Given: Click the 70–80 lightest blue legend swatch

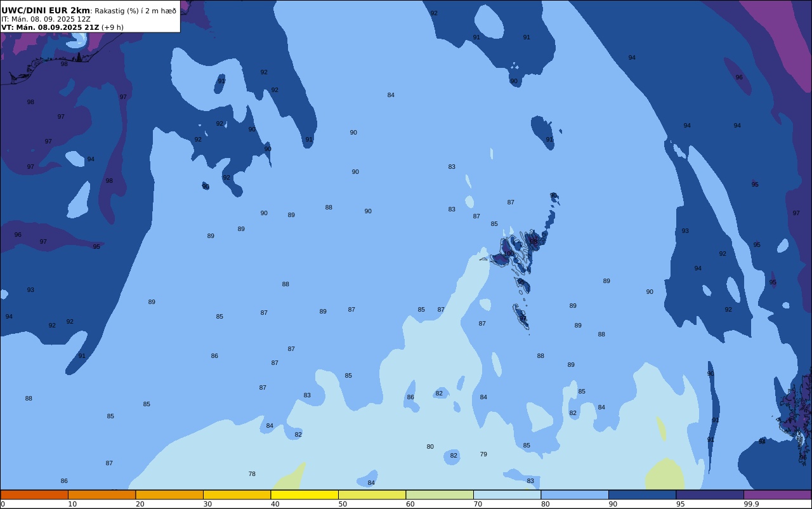Looking at the screenshot, I should pos(507,494).
